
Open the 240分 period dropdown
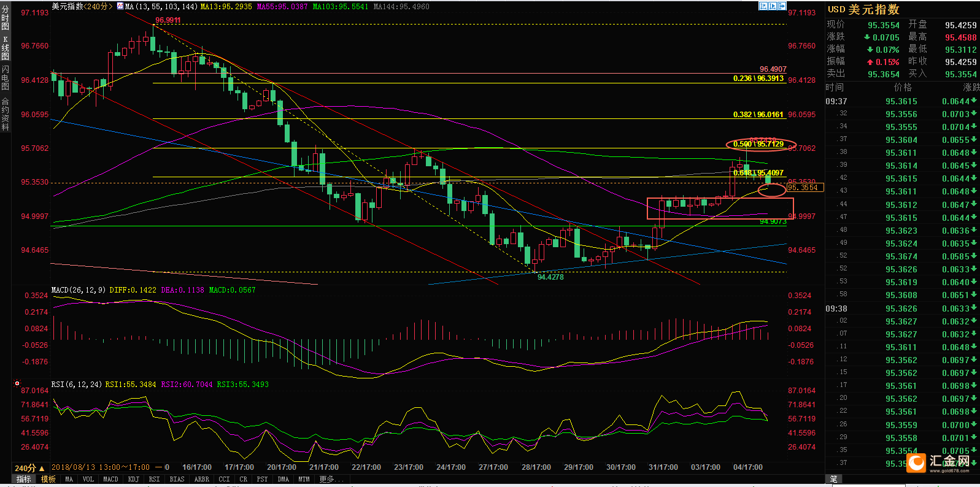[29, 468]
